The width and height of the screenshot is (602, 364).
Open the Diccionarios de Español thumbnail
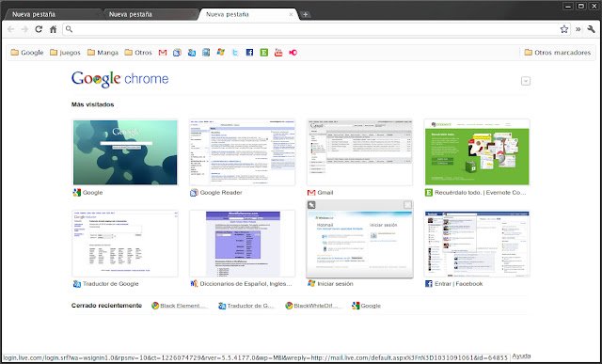(x=243, y=244)
